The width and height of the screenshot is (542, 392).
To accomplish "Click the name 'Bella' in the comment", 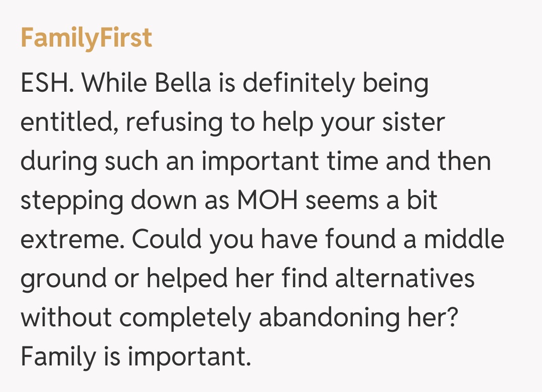I will (183, 83).
